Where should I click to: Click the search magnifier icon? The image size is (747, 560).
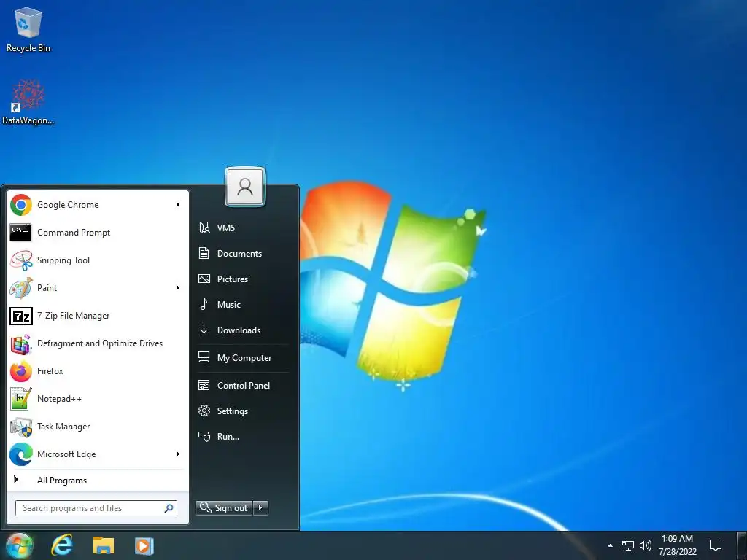pyautogui.click(x=169, y=508)
